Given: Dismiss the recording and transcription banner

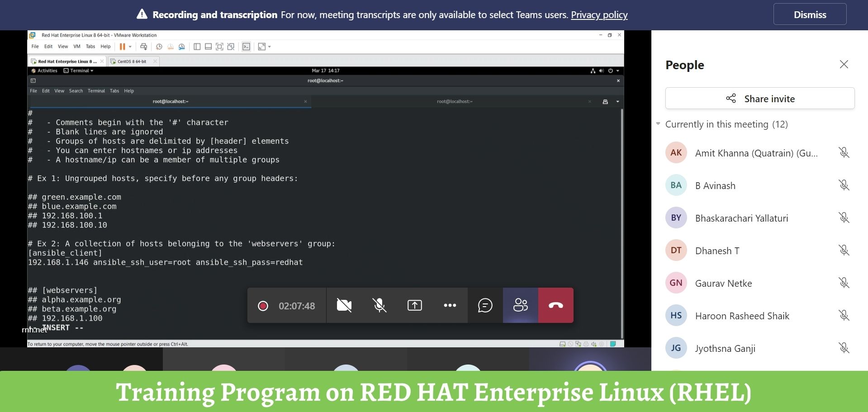Looking at the screenshot, I should tap(810, 14).
